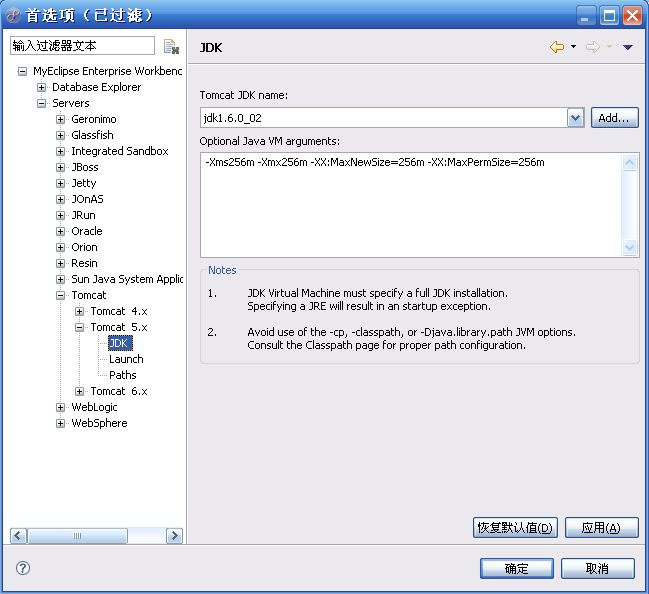This screenshot has width=649, height=594.
Task: Select the Tomcat 4.x tree item
Action: point(119,311)
